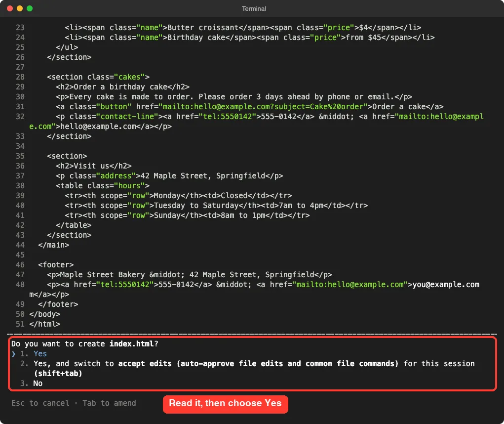
Task: Click the 'Maple Street Bakery' footer paragraph line 47
Action: pos(190,275)
